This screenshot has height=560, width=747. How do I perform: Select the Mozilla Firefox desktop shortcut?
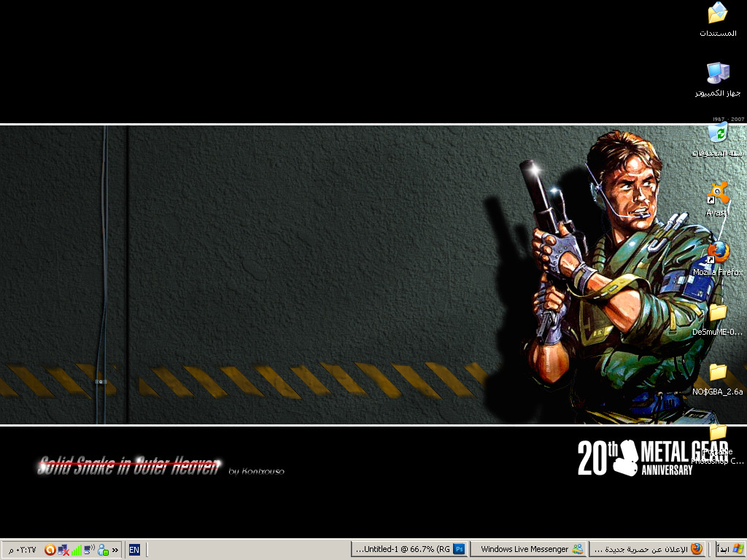[718, 260]
